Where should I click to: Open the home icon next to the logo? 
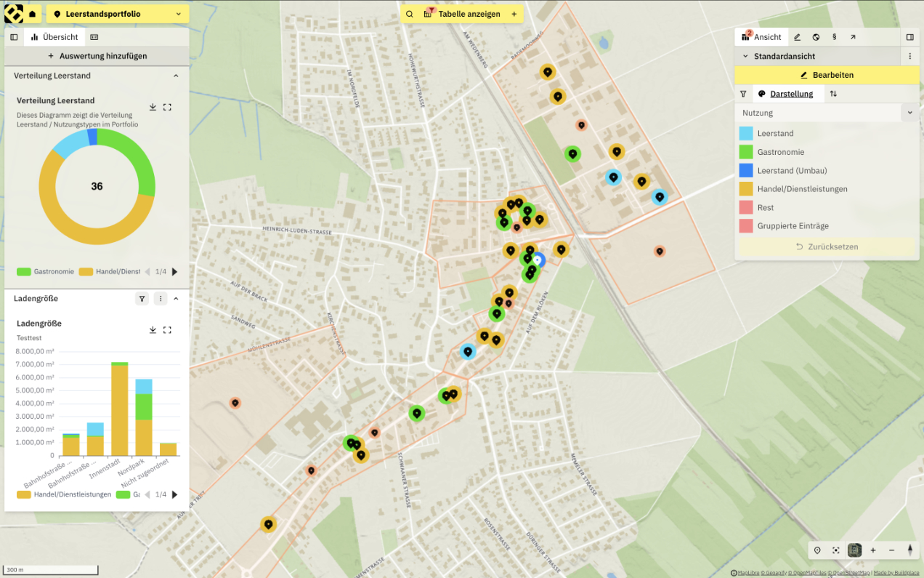32,14
